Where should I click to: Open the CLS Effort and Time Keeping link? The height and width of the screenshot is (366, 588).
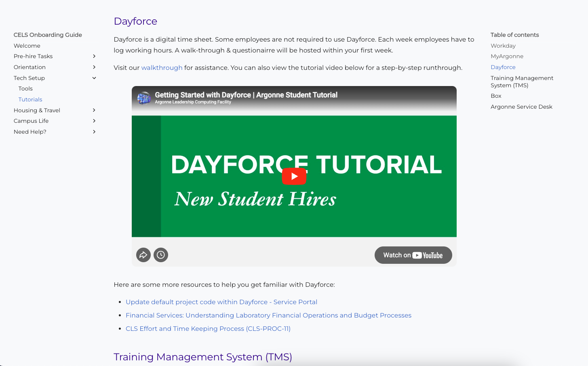[x=208, y=328]
